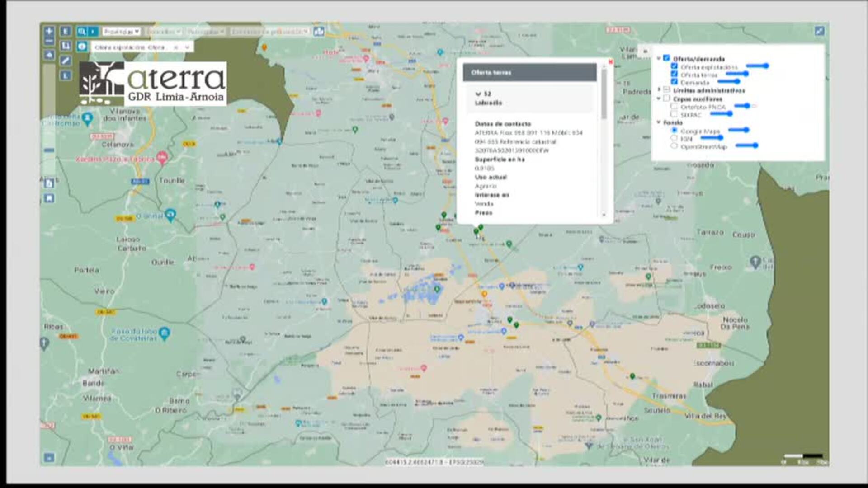Select the OpenStreetMap background radio button

(x=674, y=146)
